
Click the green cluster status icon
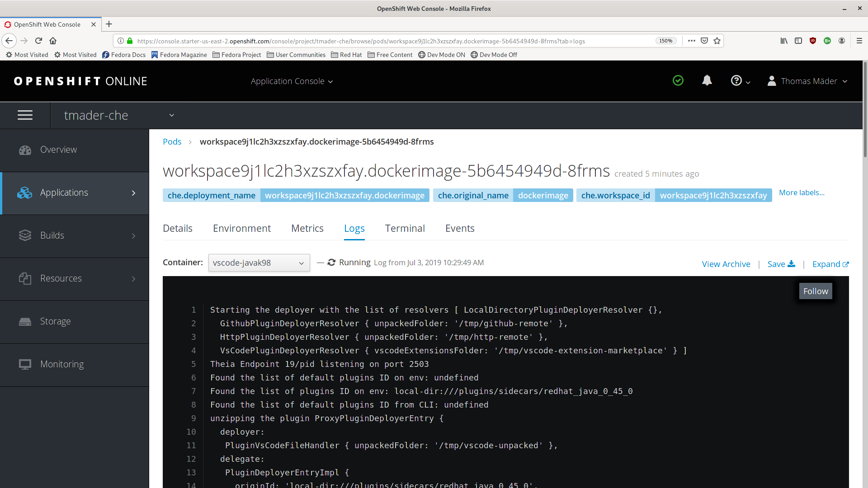pos(678,80)
